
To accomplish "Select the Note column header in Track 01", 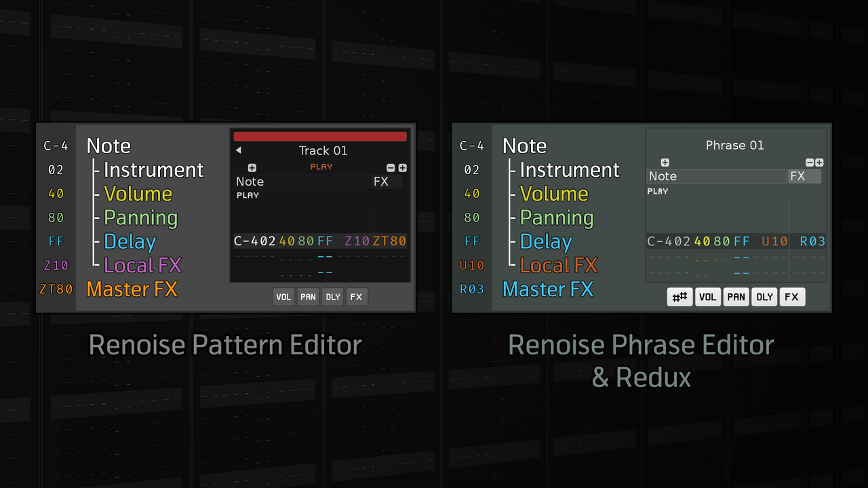I will click(301, 182).
